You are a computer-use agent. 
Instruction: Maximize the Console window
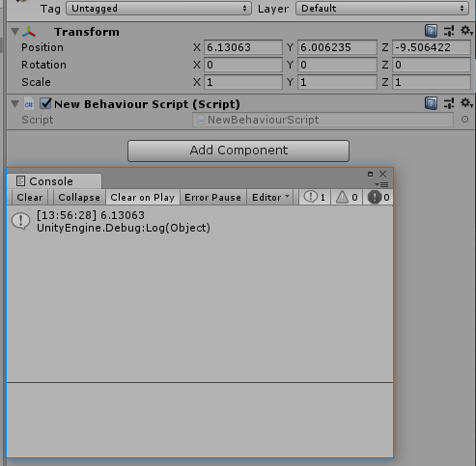pyautogui.click(x=370, y=174)
